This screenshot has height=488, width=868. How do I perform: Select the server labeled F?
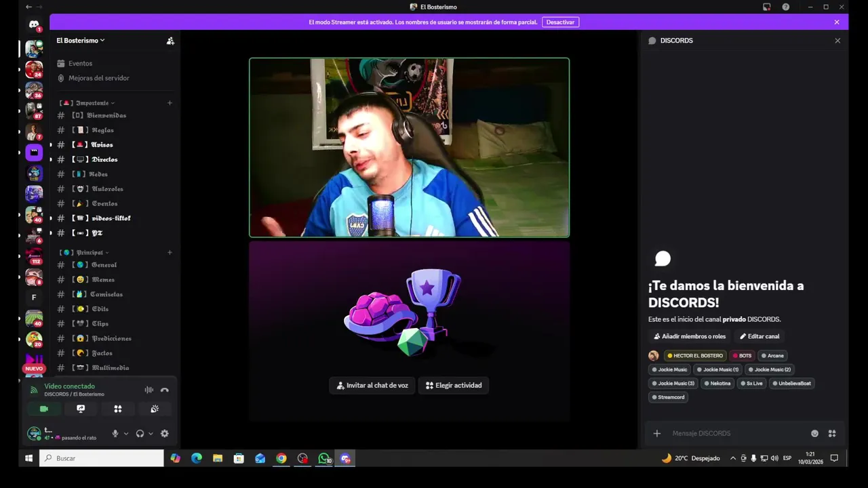[34, 298]
